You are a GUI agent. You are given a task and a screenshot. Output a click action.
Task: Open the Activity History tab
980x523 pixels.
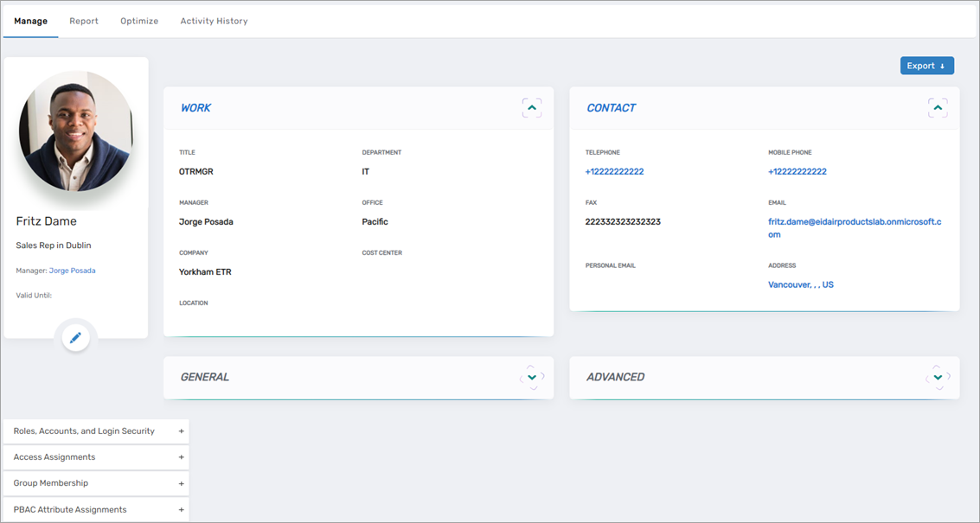pyautogui.click(x=214, y=20)
